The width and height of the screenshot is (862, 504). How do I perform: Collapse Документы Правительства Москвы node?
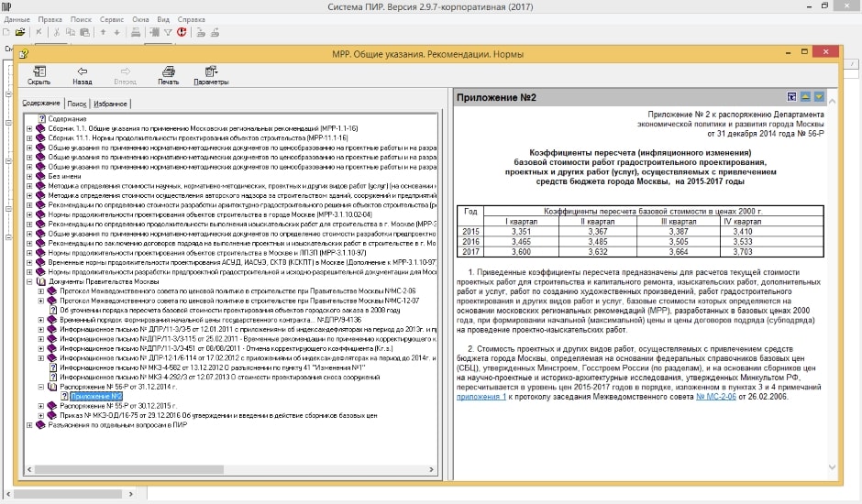coord(29,281)
